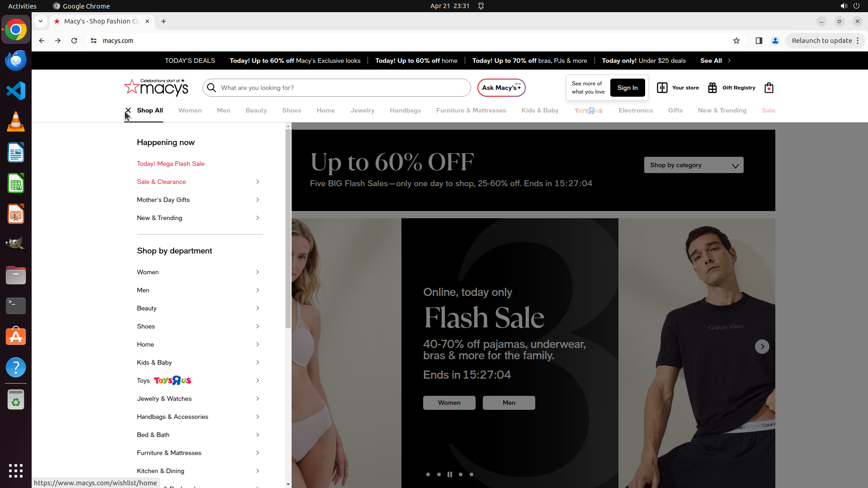
Task: Open Chrome side panel icon
Action: [x=759, y=41]
